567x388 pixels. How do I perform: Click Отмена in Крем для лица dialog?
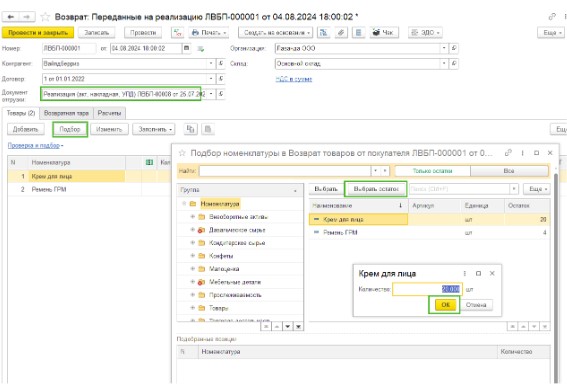tap(476, 305)
